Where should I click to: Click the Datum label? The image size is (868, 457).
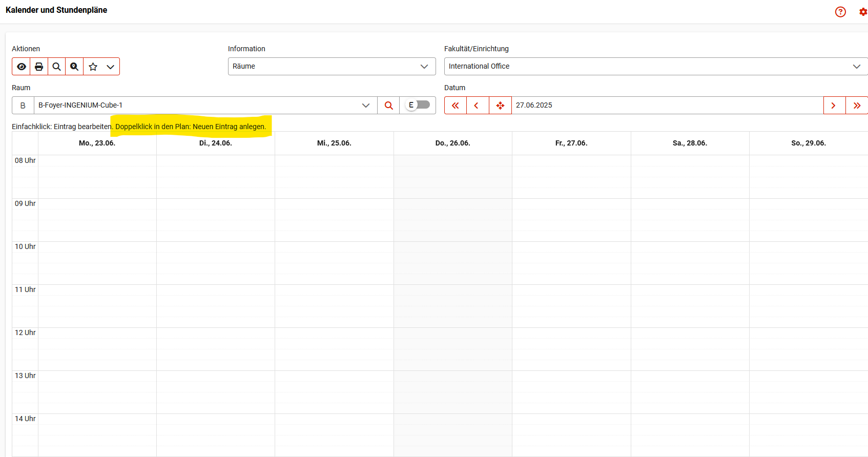click(454, 88)
